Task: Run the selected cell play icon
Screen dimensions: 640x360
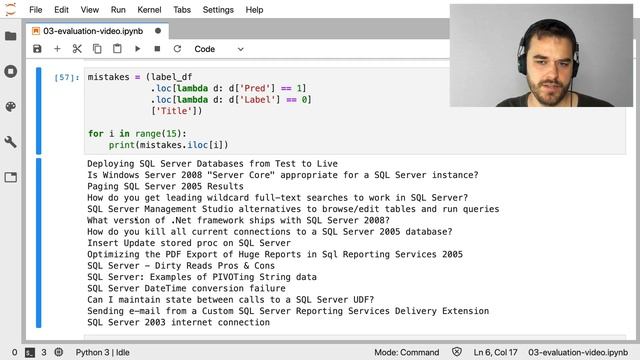Action: 138,49
